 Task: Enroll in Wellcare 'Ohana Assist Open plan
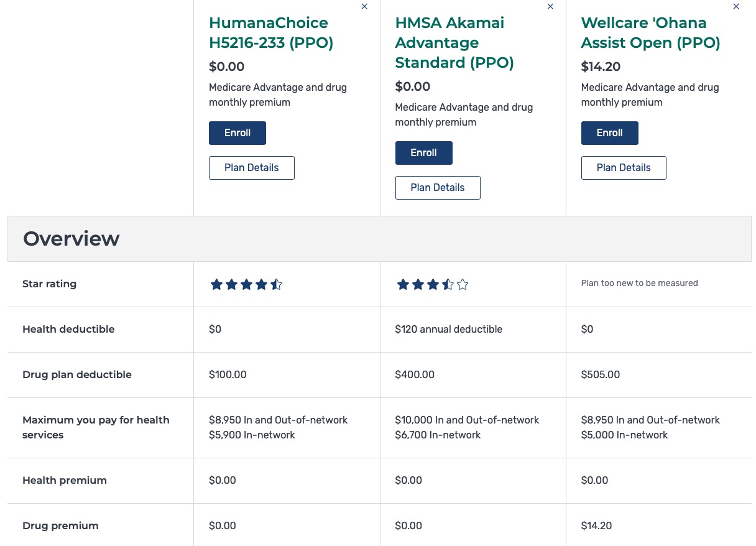610,133
